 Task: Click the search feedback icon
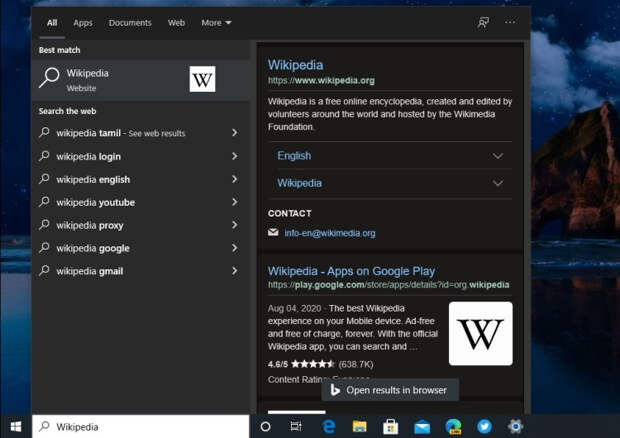[x=484, y=22]
